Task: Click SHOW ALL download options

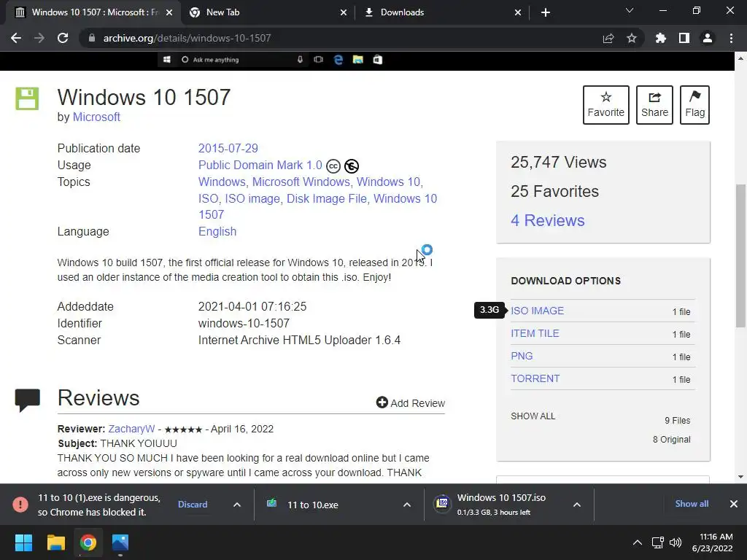Action: (x=533, y=416)
